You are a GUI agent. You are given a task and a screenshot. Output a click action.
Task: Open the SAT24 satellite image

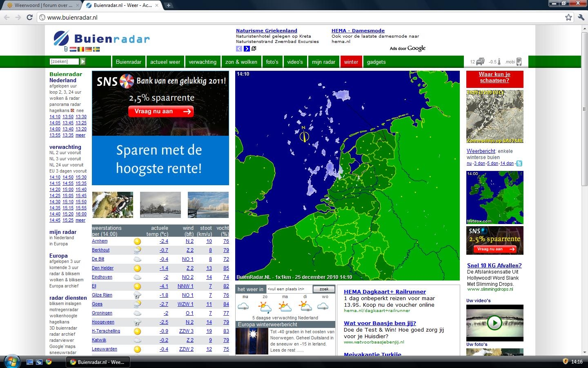pos(494,117)
